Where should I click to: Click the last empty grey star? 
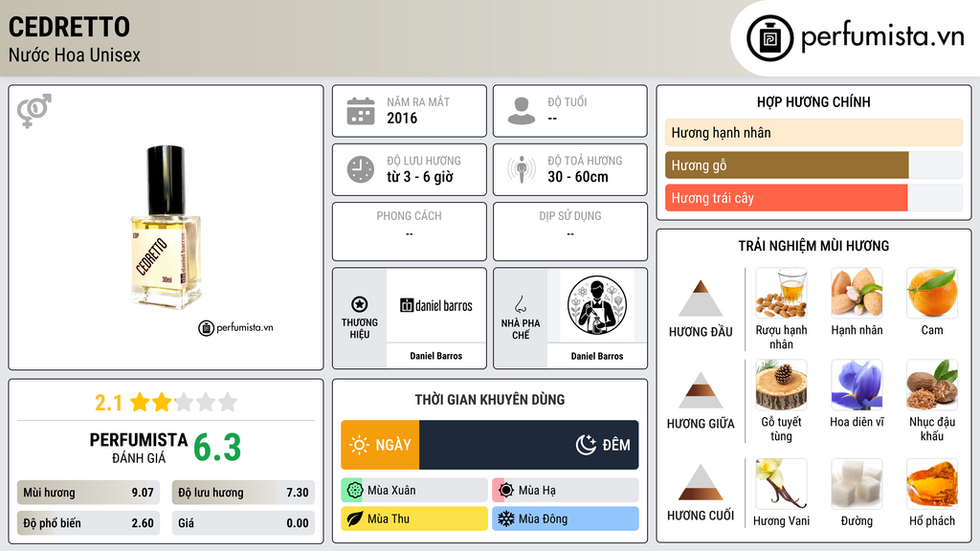click(x=228, y=402)
